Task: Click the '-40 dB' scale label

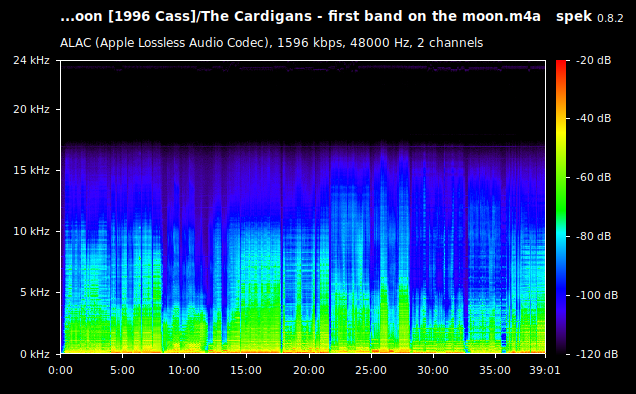Action: point(593,118)
